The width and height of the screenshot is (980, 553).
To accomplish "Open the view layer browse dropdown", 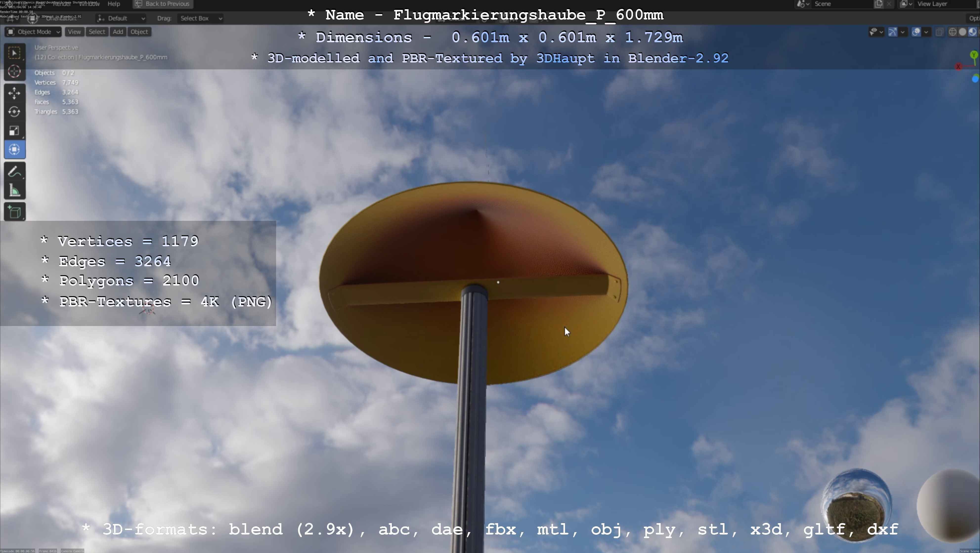I will (x=906, y=4).
